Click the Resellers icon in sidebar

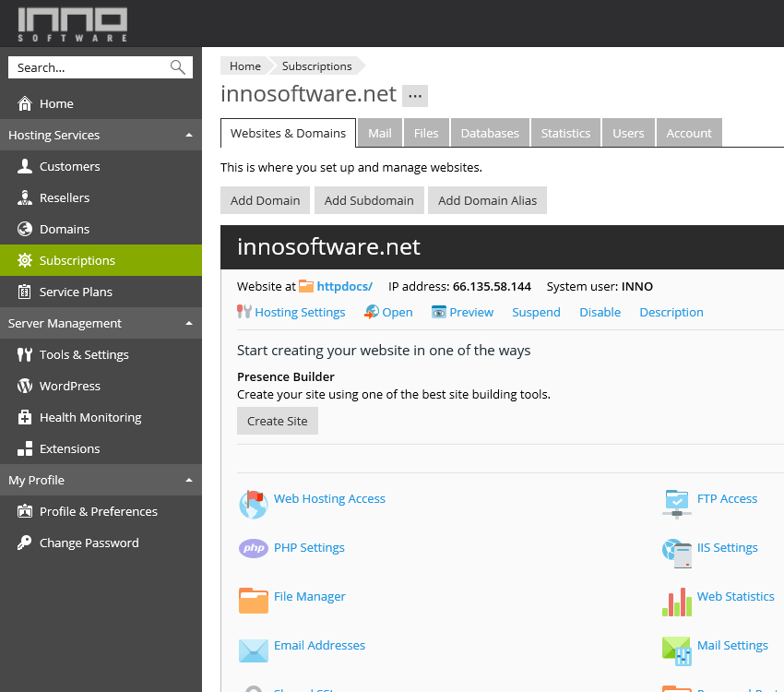(x=25, y=197)
